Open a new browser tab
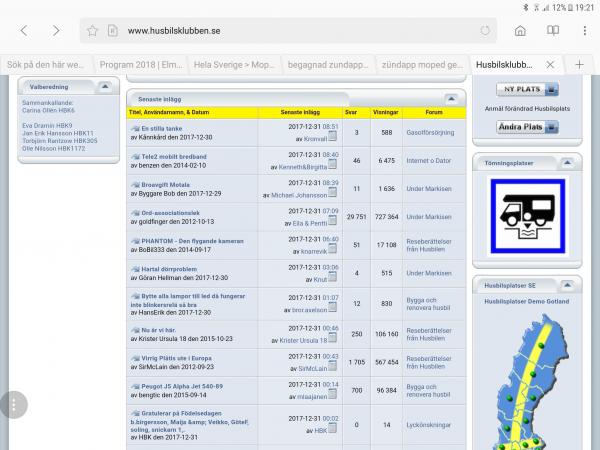 580,63
